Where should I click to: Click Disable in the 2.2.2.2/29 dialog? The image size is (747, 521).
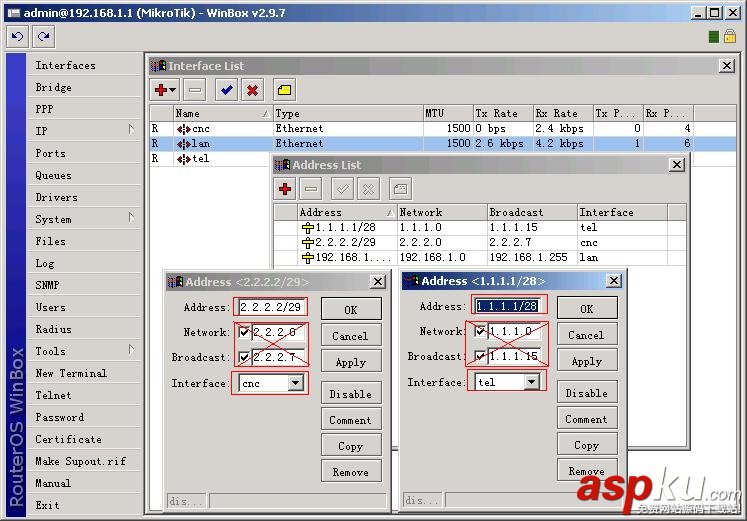click(351, 394)
